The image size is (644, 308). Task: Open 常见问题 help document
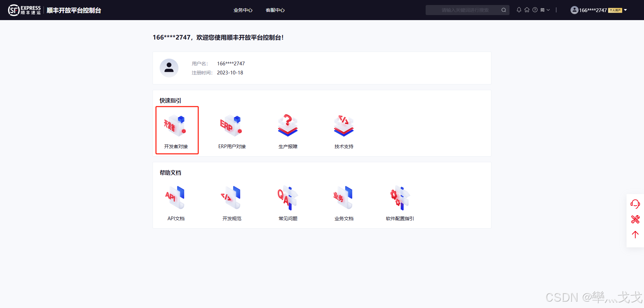point(288,203)
